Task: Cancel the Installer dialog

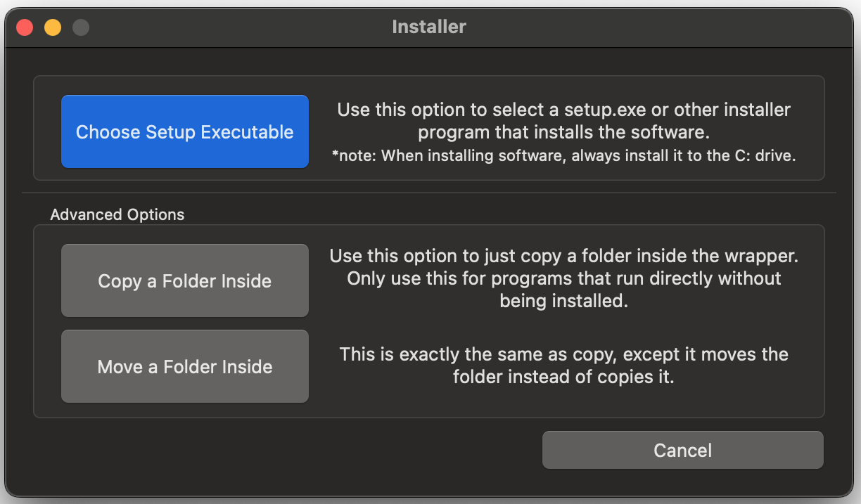Action: point(682,450)
